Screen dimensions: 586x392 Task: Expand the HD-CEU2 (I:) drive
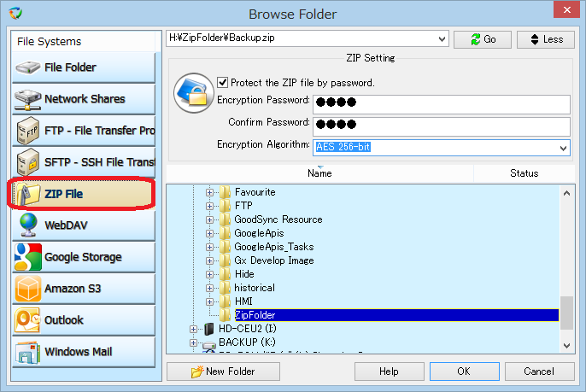193,329
